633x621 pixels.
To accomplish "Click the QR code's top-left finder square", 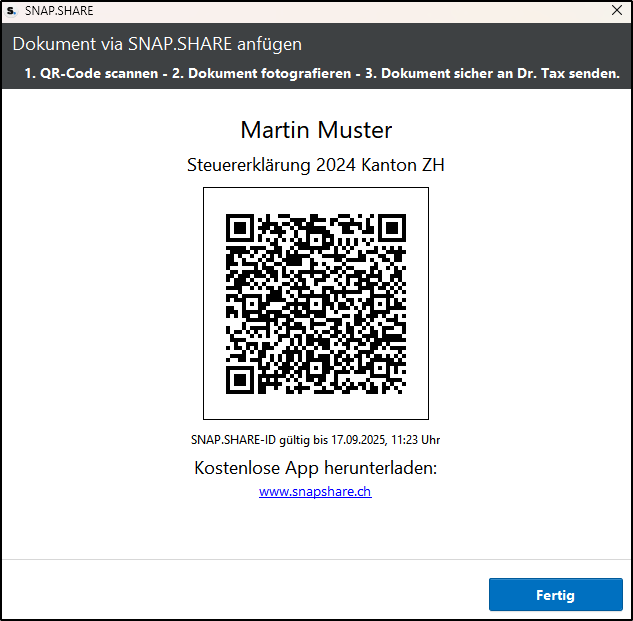I will (x=239, y=227).
